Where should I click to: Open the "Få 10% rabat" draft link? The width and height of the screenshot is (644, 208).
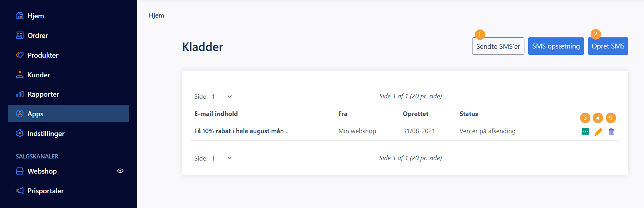pos(241,131)
